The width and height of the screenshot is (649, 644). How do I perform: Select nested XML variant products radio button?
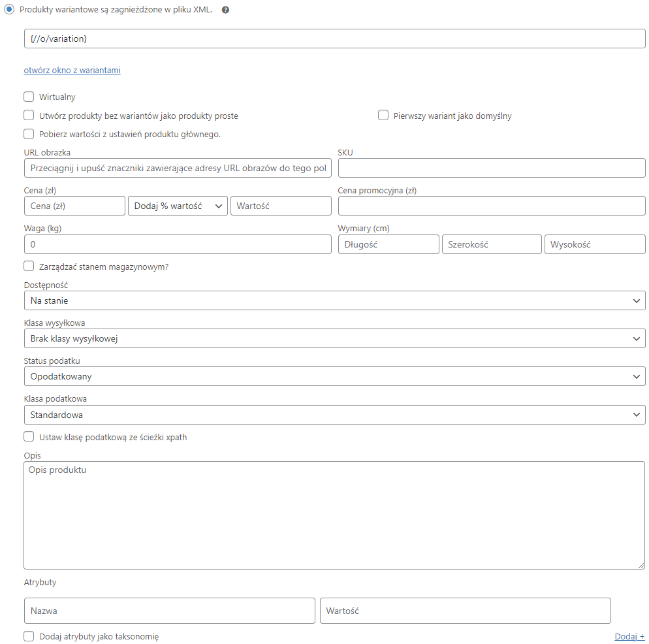9,9
